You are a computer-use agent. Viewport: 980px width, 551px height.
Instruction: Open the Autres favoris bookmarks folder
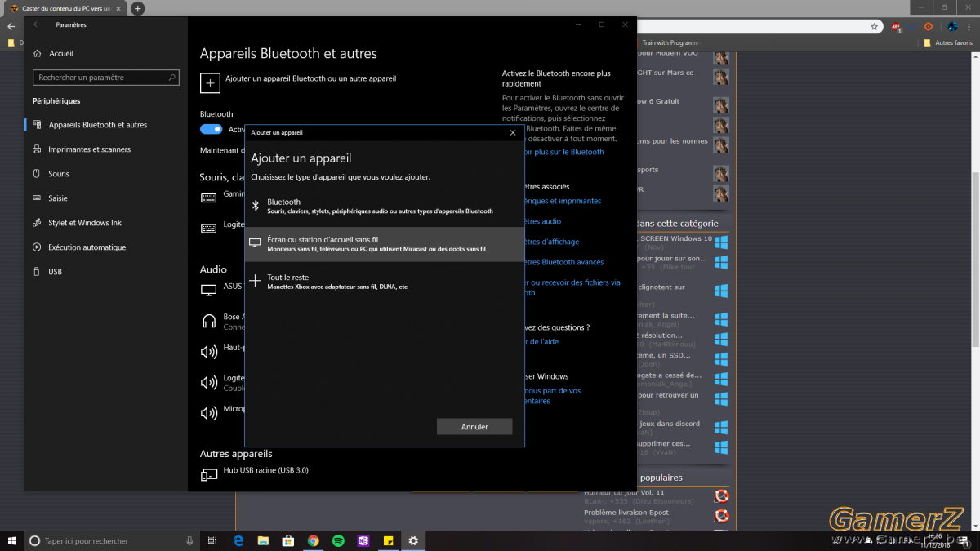(947, 42)
